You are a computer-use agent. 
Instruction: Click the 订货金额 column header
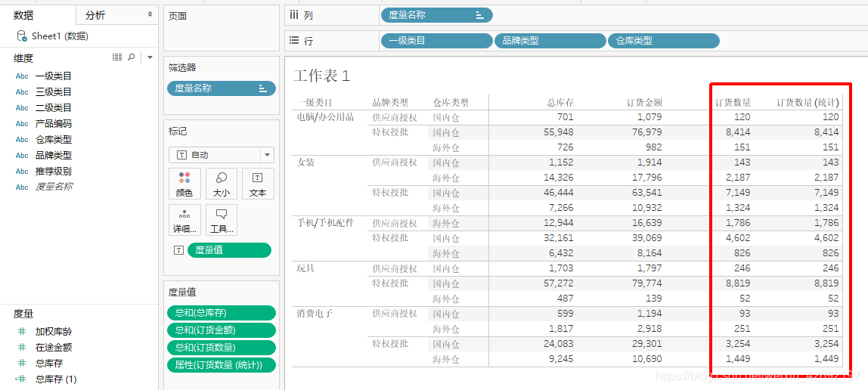pos(644,102)
